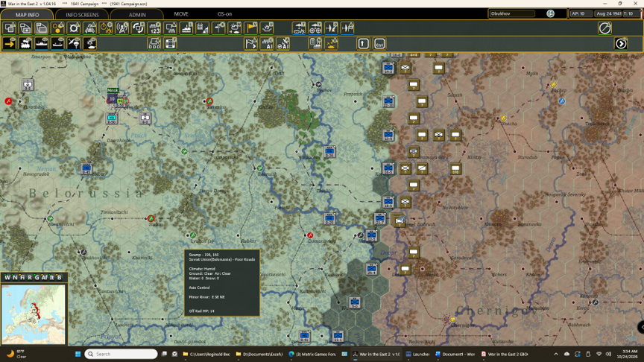Select the naval transport ship icon
The image size is (644, 362).
(42, 43)
